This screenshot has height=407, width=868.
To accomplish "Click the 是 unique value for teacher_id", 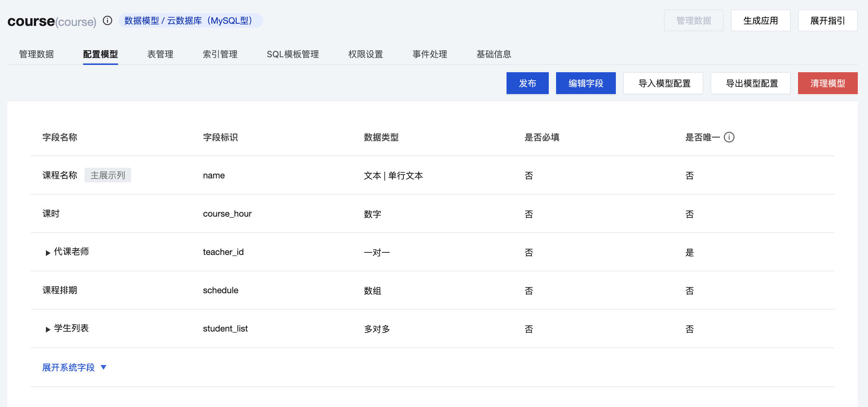I will point(690,252).
